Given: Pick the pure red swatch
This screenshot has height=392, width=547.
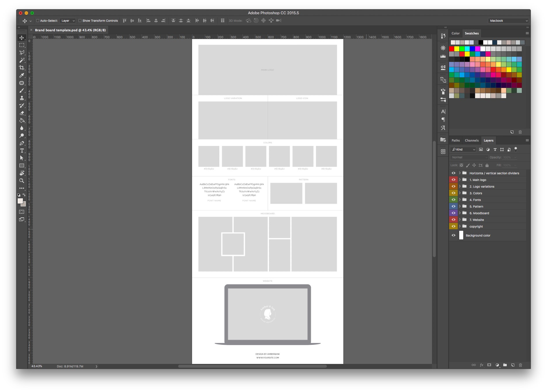Looking at the screenshot, I should click(452, 49).
